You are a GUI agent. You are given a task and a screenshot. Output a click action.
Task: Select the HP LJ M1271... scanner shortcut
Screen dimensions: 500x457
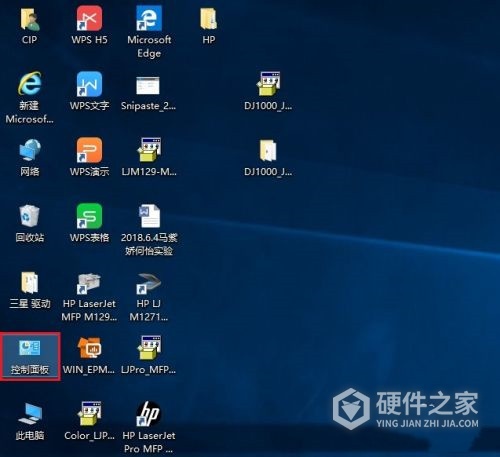pyautogui.click(x=149, y=283)
